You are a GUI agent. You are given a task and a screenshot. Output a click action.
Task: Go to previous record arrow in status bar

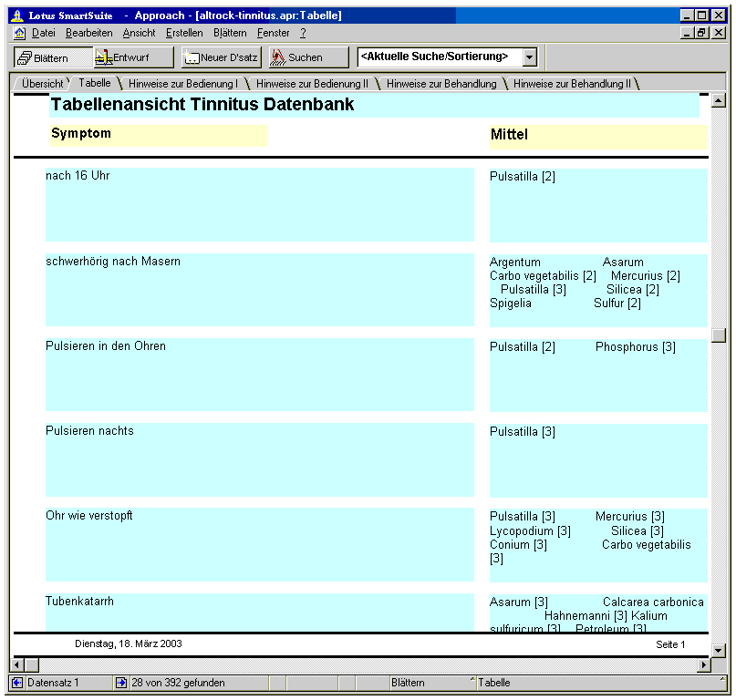click(17, 683)
